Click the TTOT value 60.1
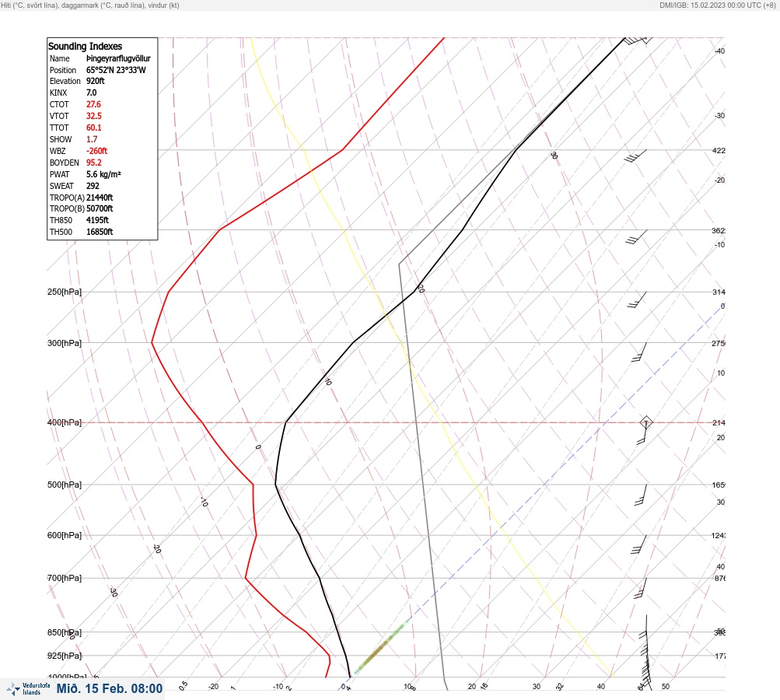Image resolution: width=780 pixels, height=700 pixels. (x=94, y=128)
